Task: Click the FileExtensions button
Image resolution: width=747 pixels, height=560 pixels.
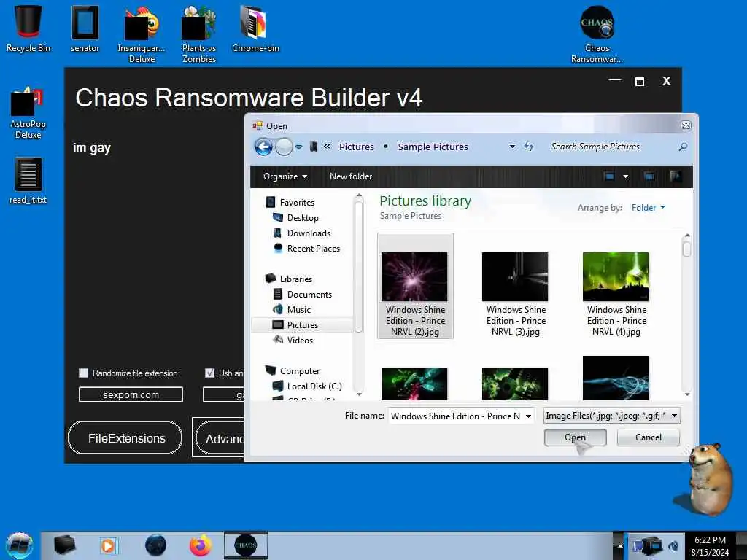Action: tap(125, 438)
